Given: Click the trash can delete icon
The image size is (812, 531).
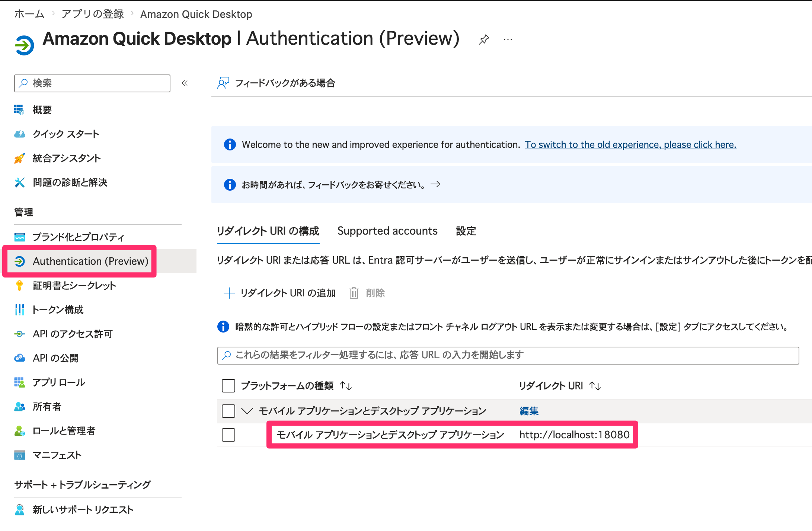Looking at the screenshot, I should tap(354, 293).
